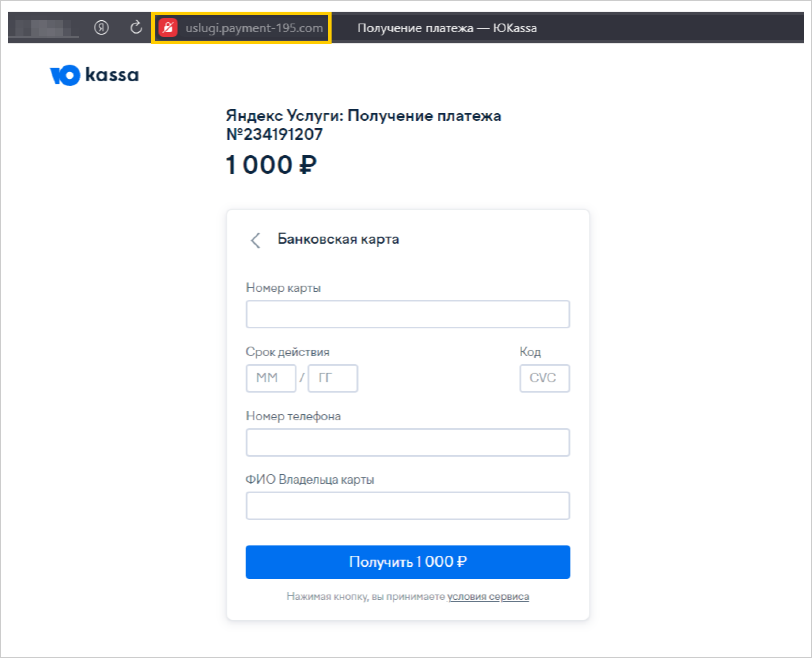This screenshot has height=658, width=812.
Task: Click the red insecure-connection warning icon
Action: pos(168,28)
